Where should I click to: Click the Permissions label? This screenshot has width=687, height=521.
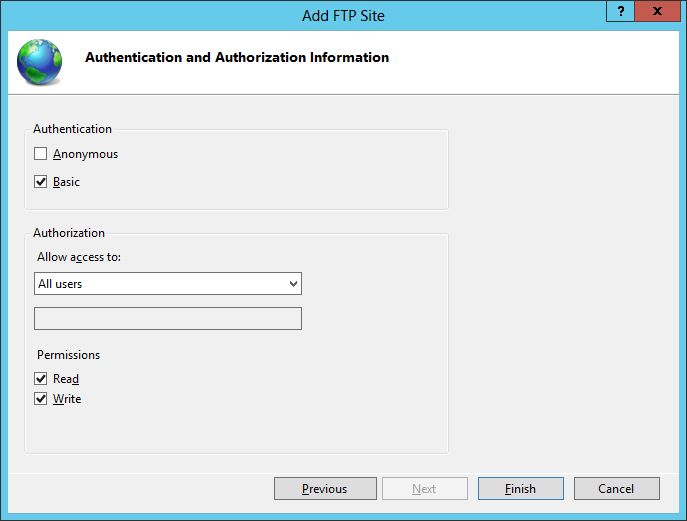click(x=69, y=355)
